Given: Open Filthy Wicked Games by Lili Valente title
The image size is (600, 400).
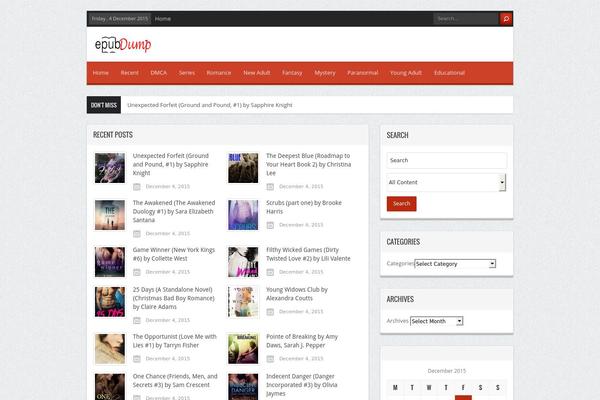Looking at the screenshot, I should (308, 254).
